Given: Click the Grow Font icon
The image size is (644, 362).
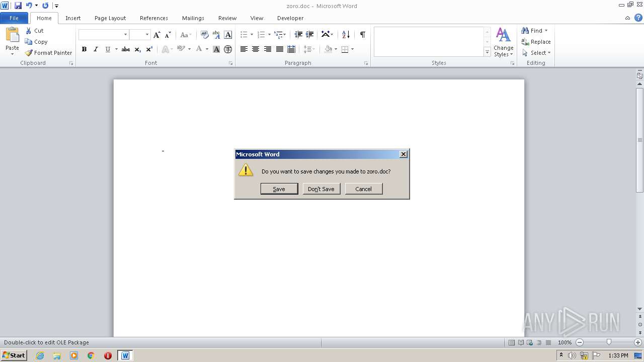Looking at the screenshot, I should pos(157,35).
